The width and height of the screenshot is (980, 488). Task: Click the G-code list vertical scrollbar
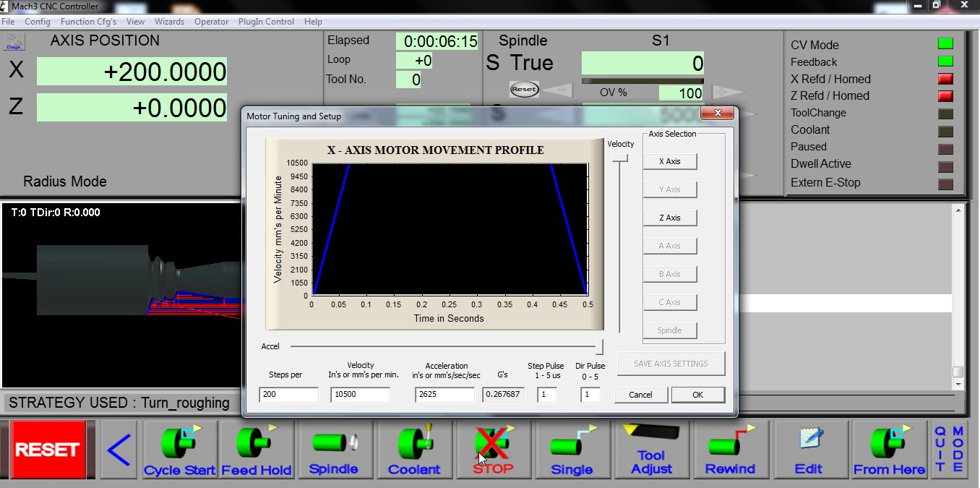point(958,296)
